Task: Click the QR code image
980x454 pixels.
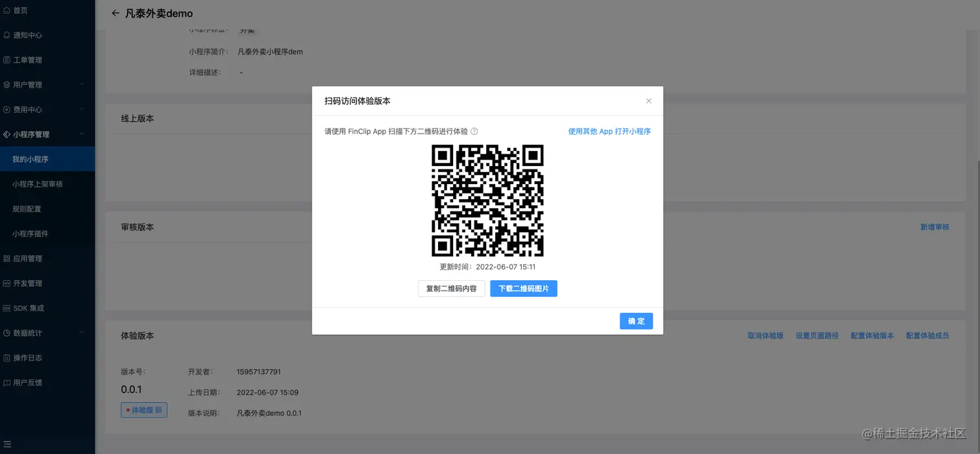Action: click(487, 200)
